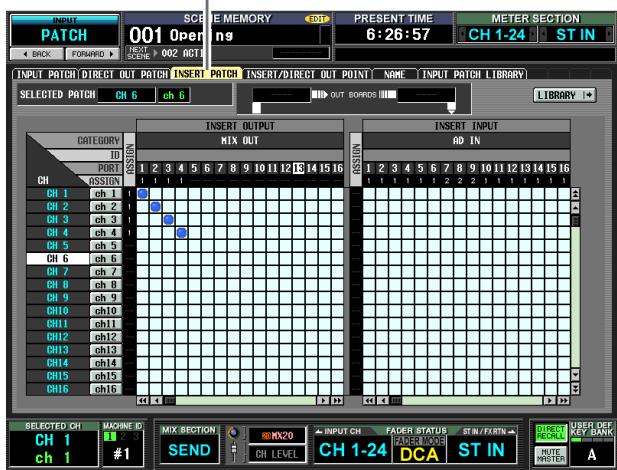Select CH 1-24 input fader status
Viewport: 617px width, 470px height.
[x=353, y=450]
